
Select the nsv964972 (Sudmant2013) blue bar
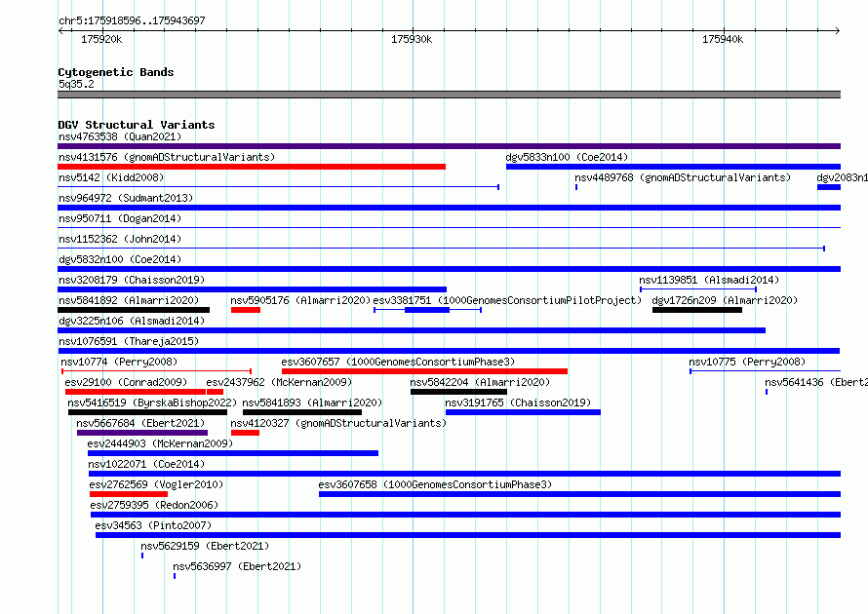(x=449, y=208)
